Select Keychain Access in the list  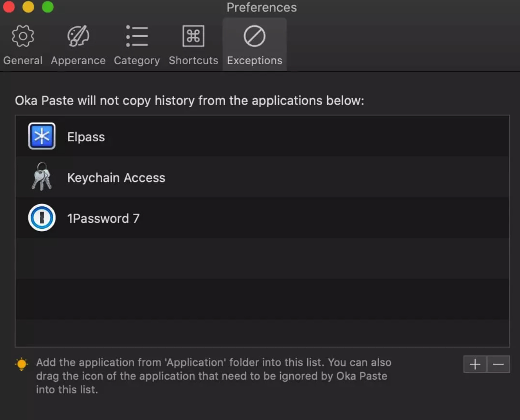click(x=116, y=178)
